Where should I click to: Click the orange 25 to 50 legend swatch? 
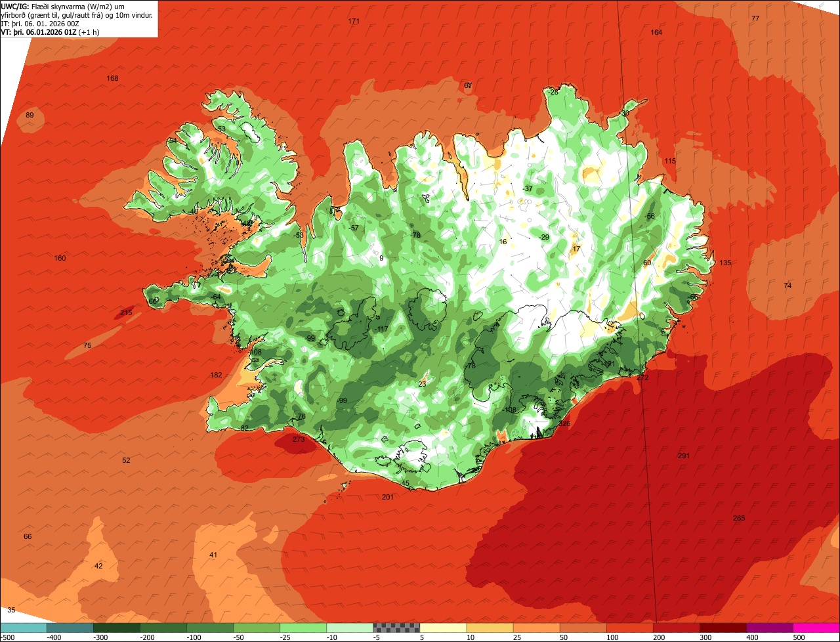536,628
